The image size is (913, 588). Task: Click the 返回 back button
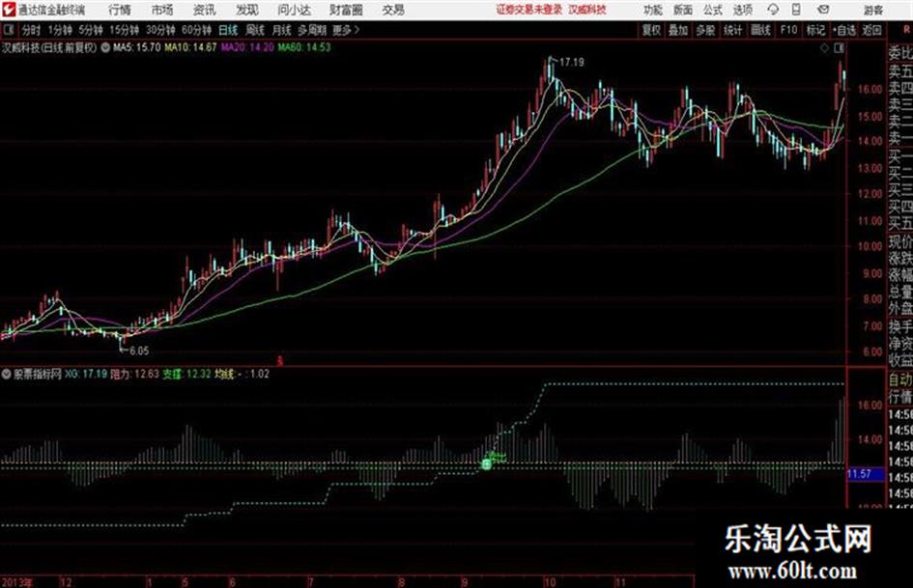[872, 30]
